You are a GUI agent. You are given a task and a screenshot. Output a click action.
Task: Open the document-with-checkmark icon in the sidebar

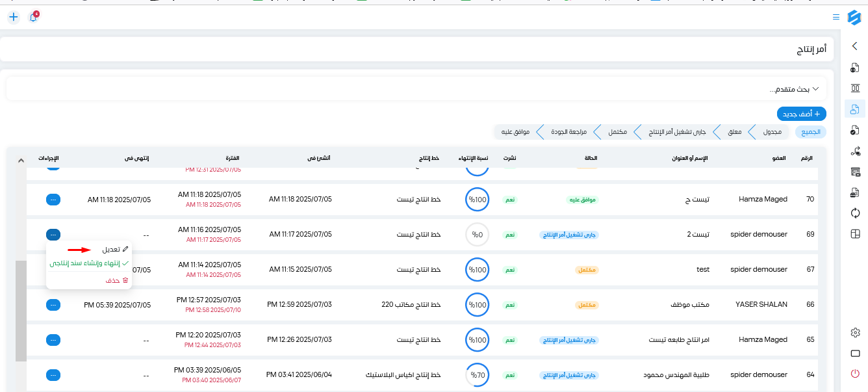tap(855, 130)
